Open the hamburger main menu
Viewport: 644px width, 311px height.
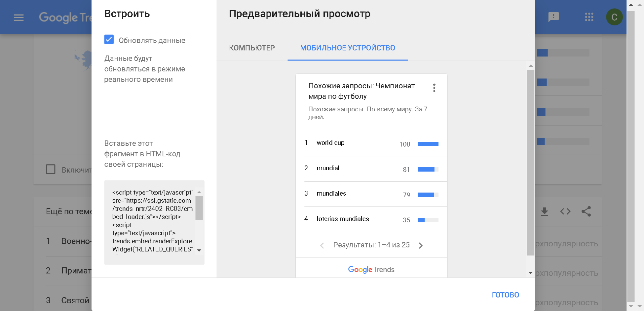pyautogui.click(x=19, y=17)
